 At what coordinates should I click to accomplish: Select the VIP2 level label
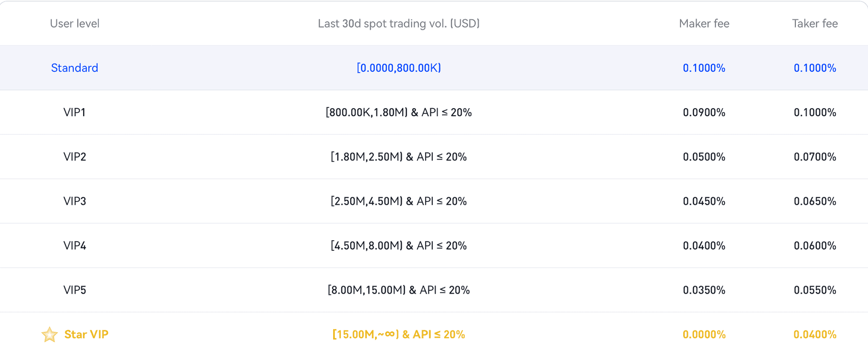point(75,157)
